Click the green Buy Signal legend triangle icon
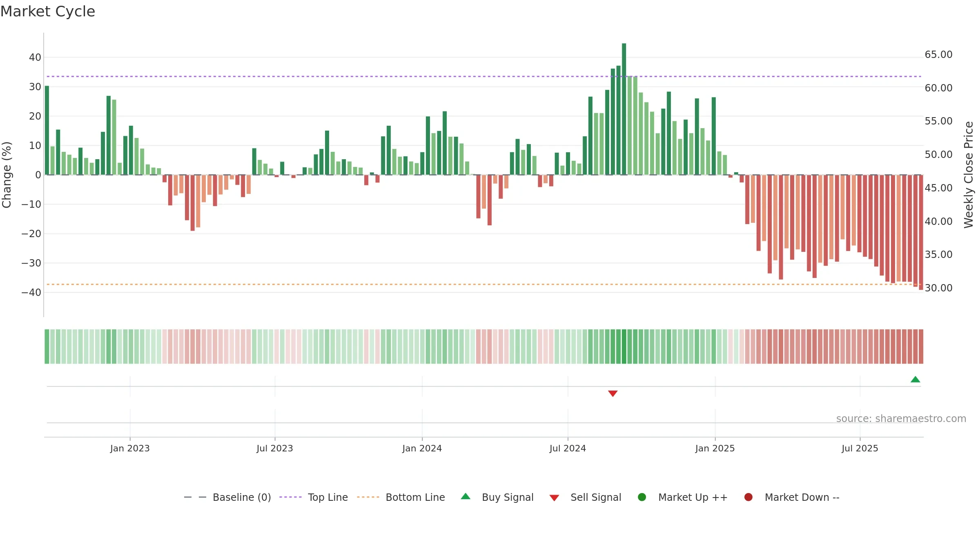Viewport: 980px width, 551px height. coord(465,497)
